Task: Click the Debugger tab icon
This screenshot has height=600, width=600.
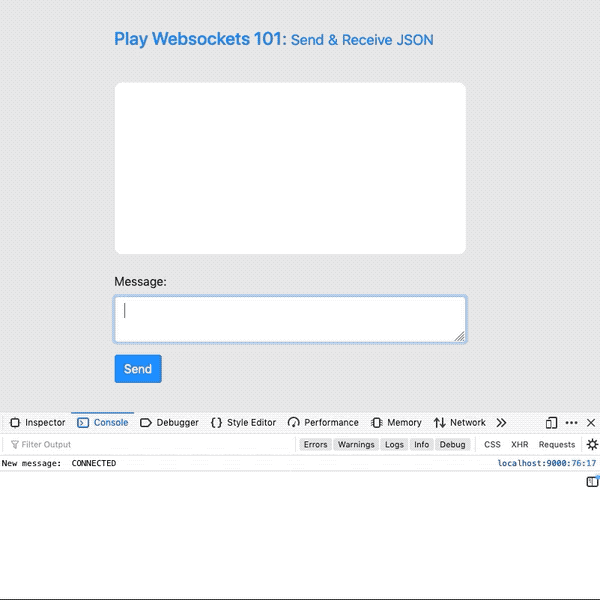Action: 146,422
